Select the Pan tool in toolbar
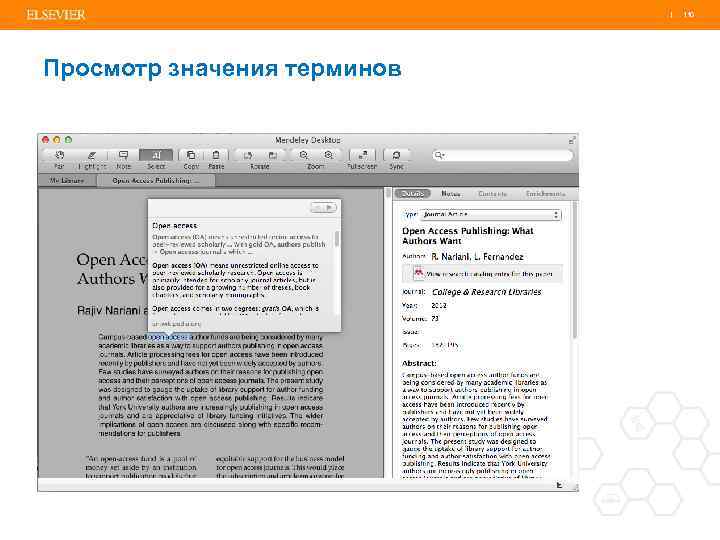 tap(59, 155)
